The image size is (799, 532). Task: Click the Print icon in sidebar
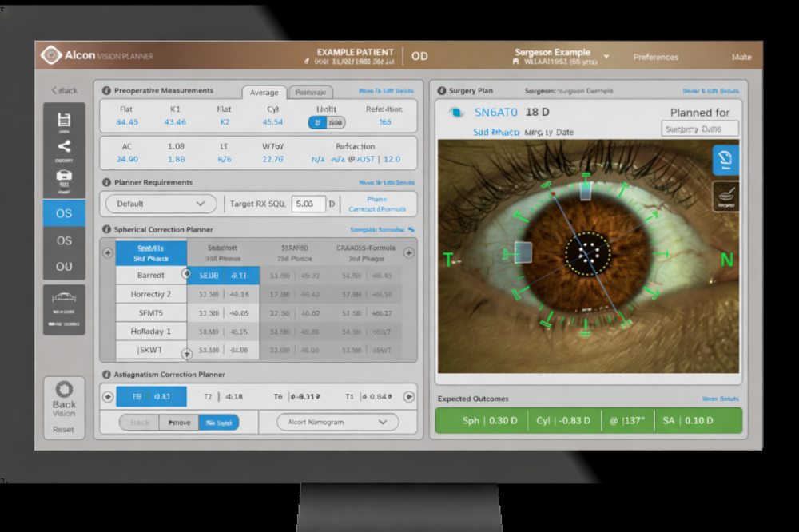pyautogui.click(x=64, y=177)
